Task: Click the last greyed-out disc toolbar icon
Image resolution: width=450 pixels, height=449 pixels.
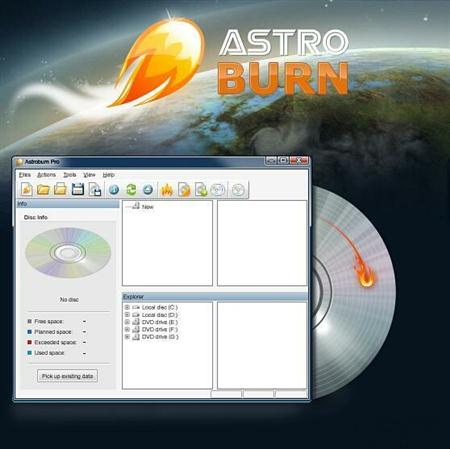Action: [238, 190]
